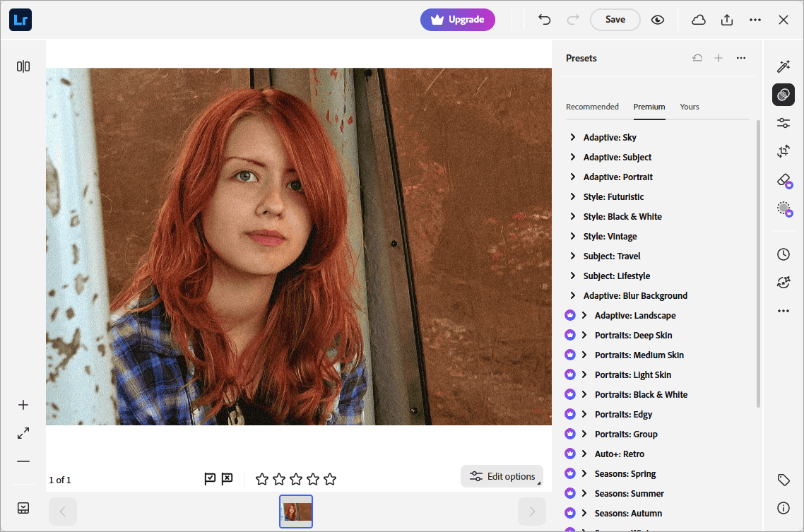Select Portraits: Medium Skin label
This screenshot has height=532, width=804.
click(639, 355)
